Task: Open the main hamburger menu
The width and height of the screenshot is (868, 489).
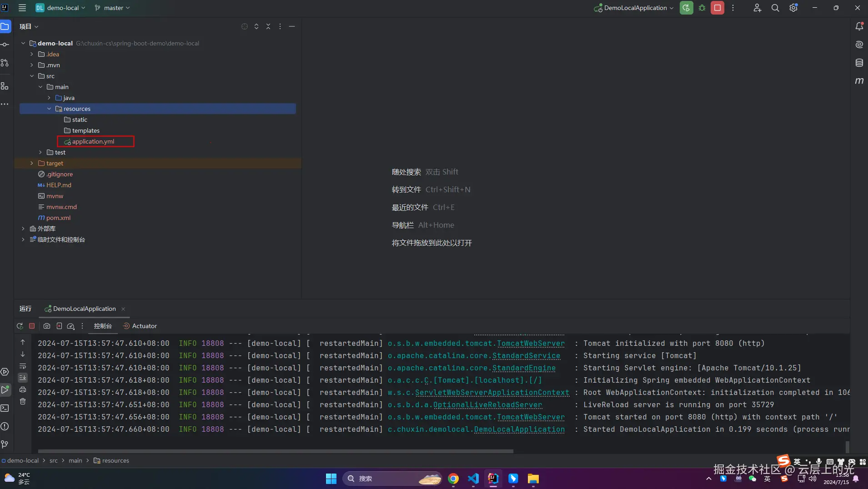Action: (22, 8)
